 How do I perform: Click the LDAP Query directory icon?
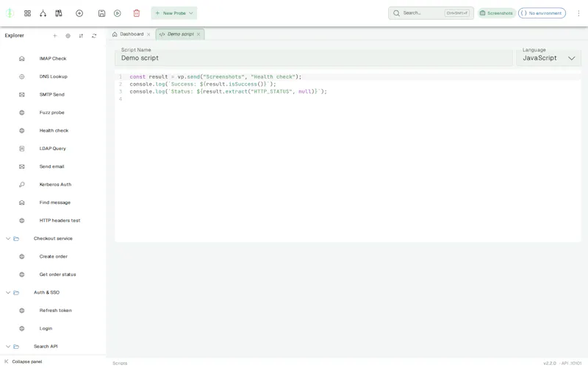coord(22,149)
